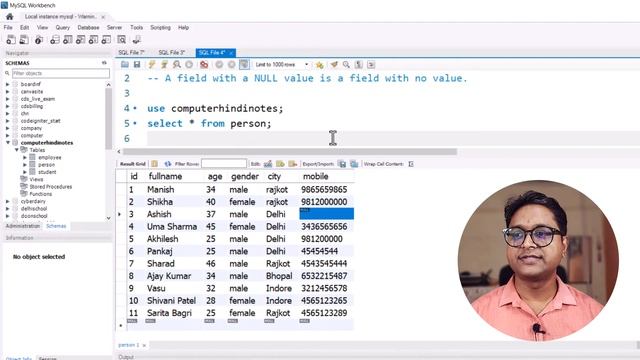Select the Stored Procedures tree node
The width and height of the screenshot is (640, 360).
(51, 187)
